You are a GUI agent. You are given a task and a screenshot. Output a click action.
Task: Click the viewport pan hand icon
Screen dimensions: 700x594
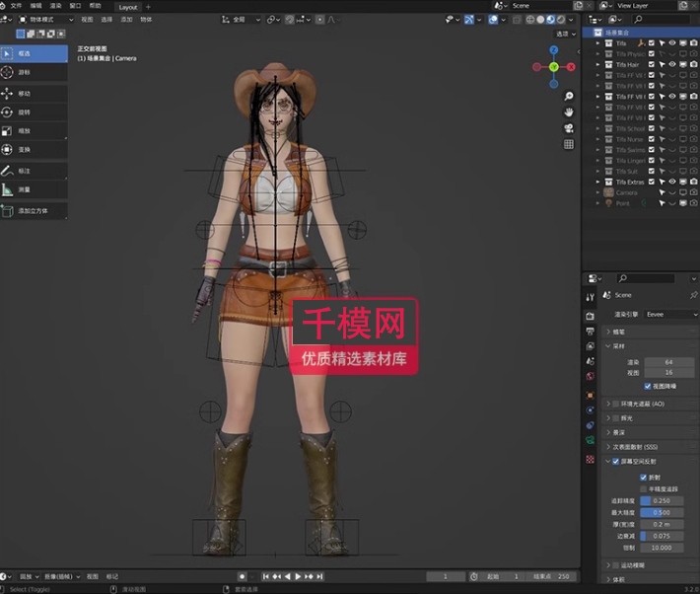point(568,112)
